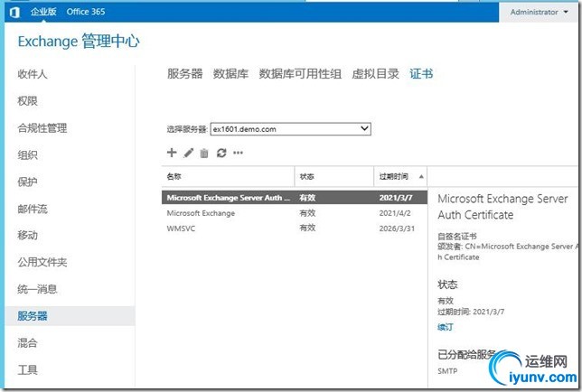Screen dimensions: 582x392
Task: Refresh the certificate list
Action: click(221, 153)
